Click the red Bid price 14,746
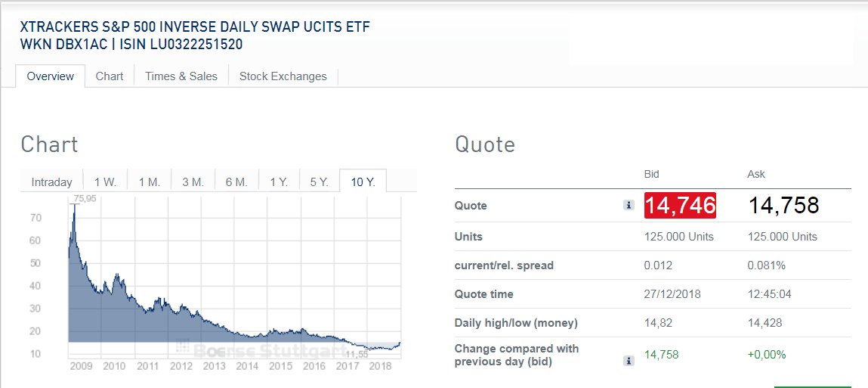 click(680, 206)
